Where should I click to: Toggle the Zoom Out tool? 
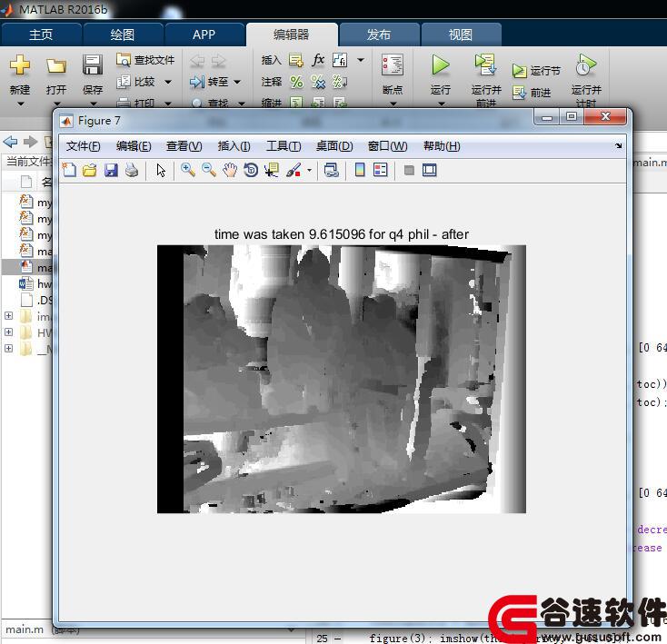coord(209,170)
